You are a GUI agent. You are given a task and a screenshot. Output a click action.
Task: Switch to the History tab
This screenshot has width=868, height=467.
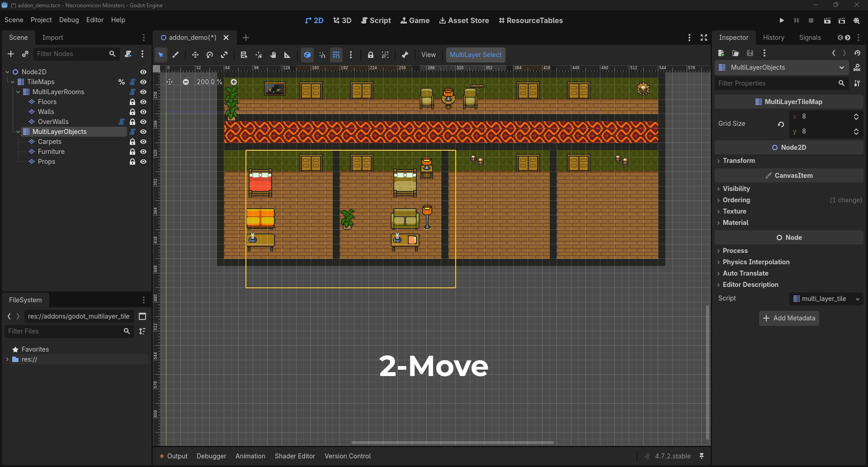point(774,38)
